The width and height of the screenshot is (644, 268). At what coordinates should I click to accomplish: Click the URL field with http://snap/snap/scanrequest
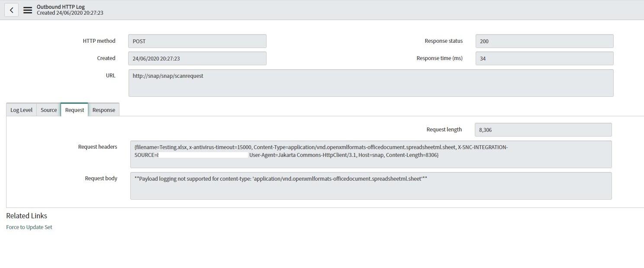point(371,83)
